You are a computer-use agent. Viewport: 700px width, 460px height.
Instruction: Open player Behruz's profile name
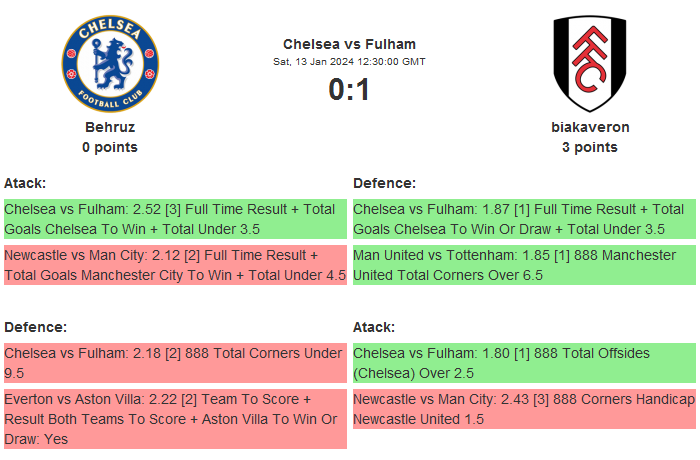click(x=110, y=127)
